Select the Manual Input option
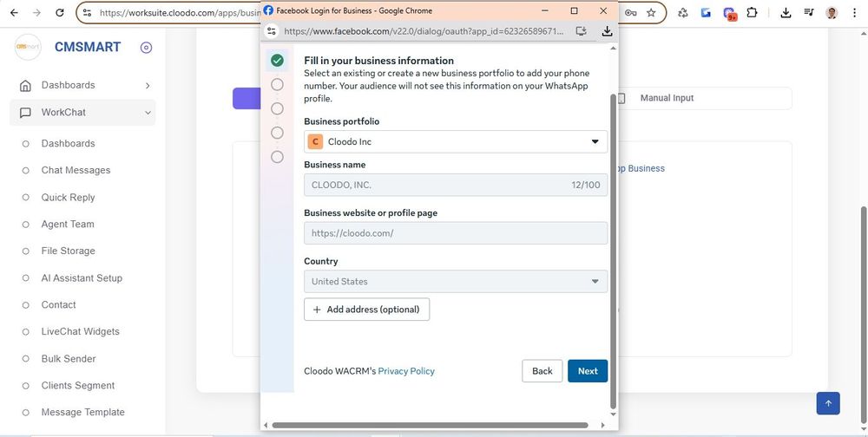The height and width of the screenshot is (437, 868). tap(667, 98)
